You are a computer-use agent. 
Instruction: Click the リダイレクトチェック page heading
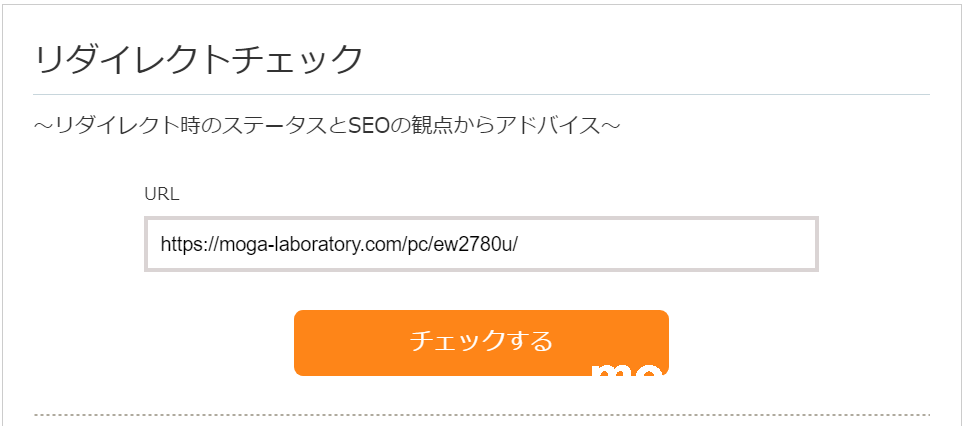click(198, 60)
